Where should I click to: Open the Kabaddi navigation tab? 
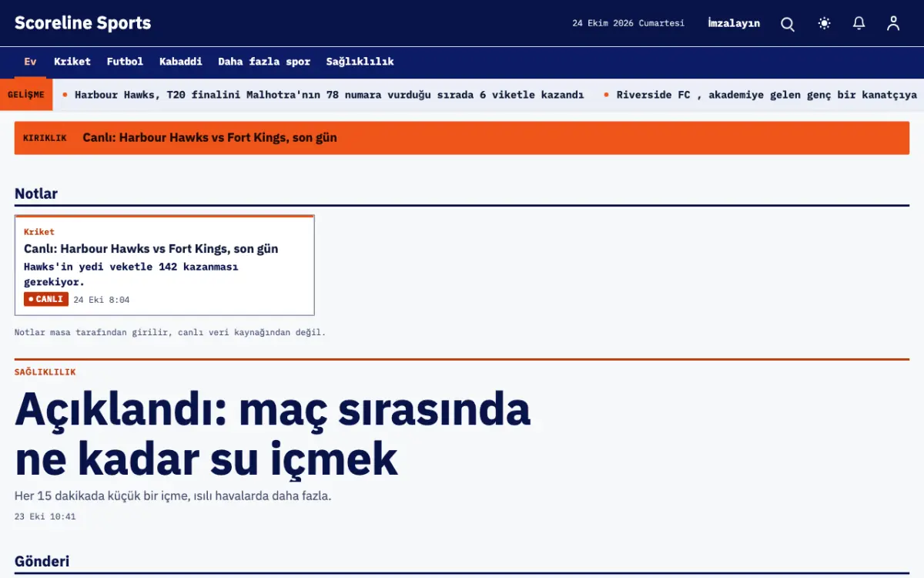[181, 62]
